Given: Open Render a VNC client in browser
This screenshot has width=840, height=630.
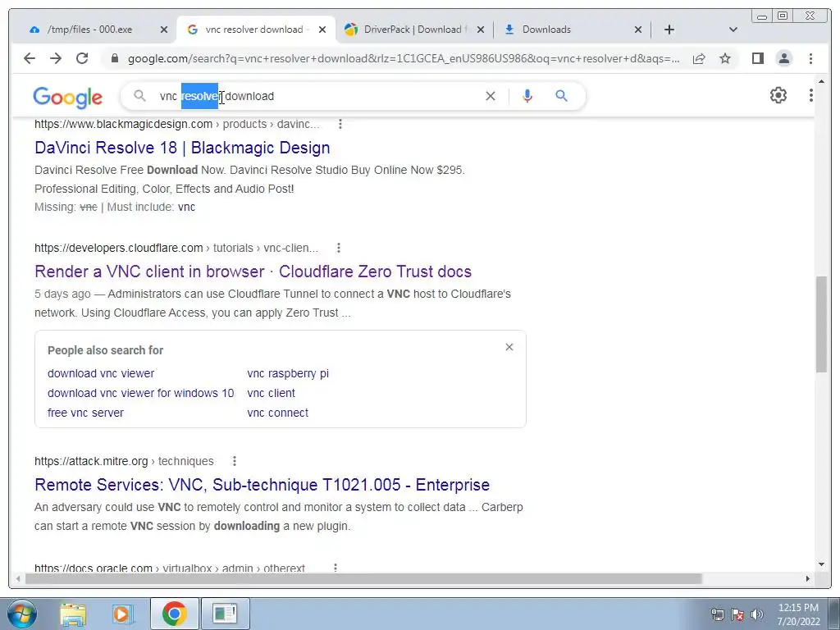Looking at the screenshot, I should 253,272.
